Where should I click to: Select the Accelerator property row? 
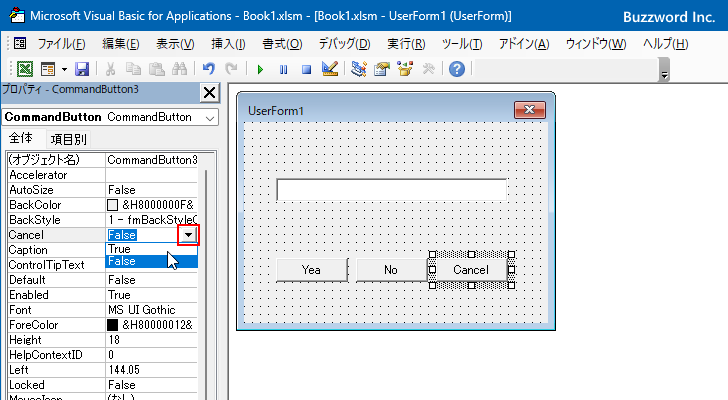(103, 175)
